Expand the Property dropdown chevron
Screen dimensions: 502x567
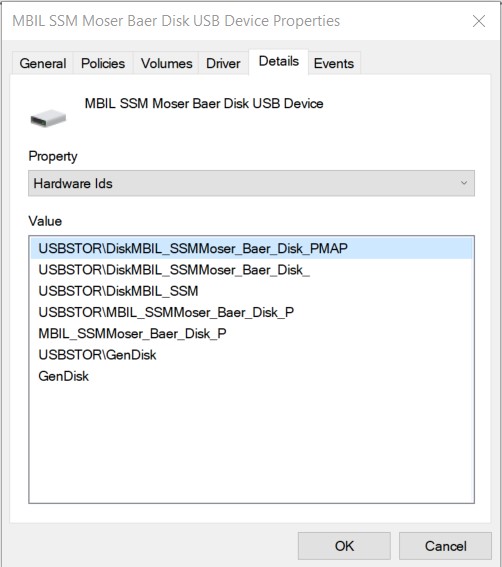[x=464, y=183]
